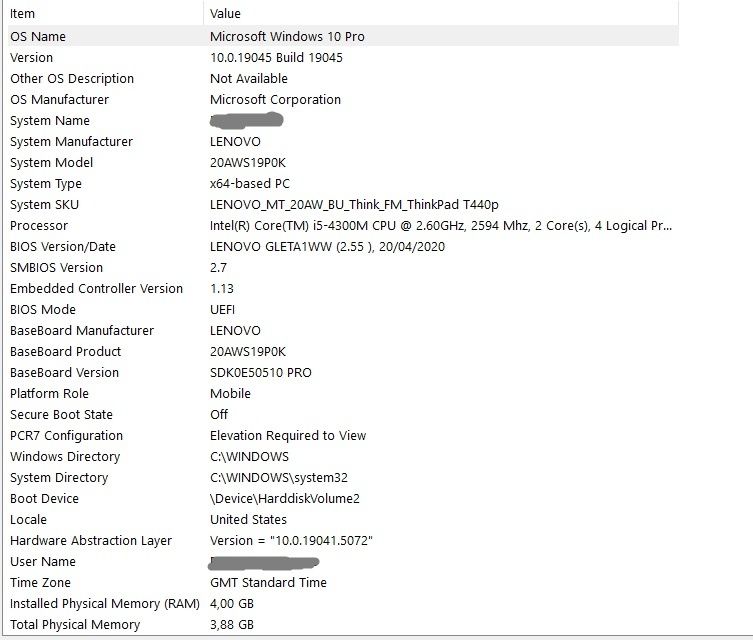
Task: Click the GMT Standard Time value
Action: point(268,583)
